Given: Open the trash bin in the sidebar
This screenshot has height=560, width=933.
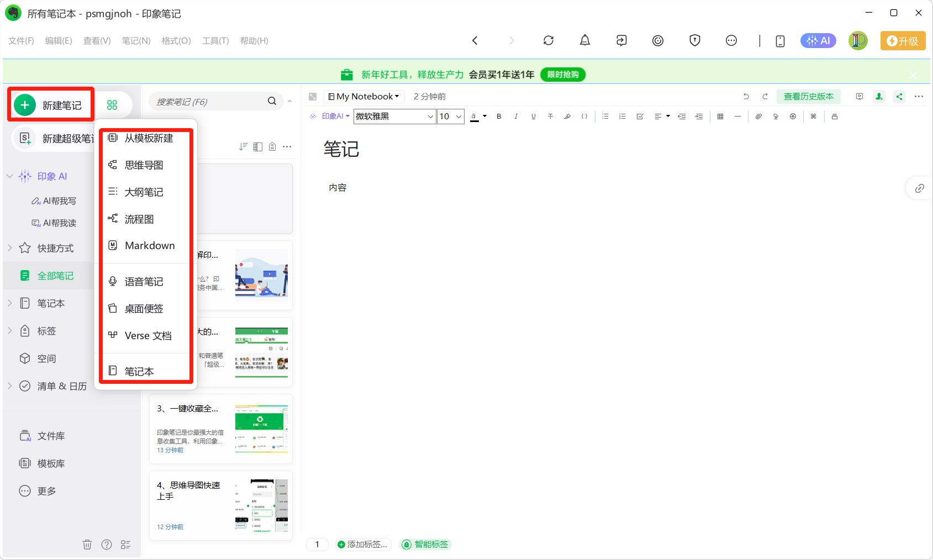Looking at the screenshot, I should (87, 545).
